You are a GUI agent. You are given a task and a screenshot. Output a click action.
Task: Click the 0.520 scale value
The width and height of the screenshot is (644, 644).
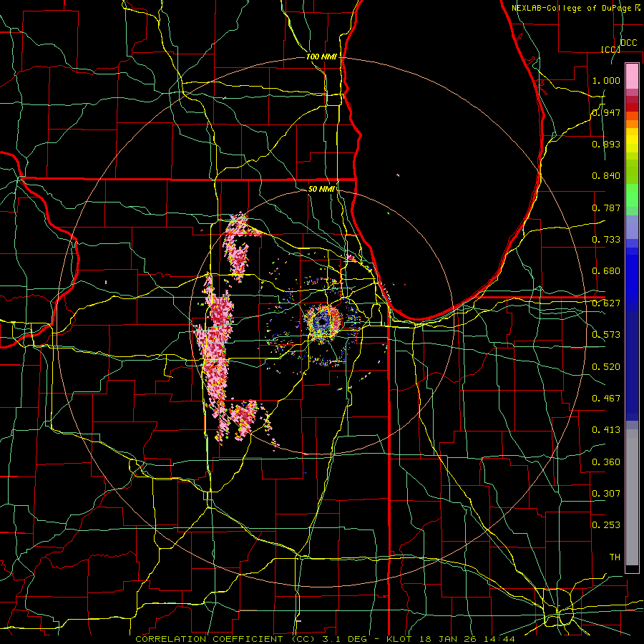pyautogui.click(x=606, y=366)
